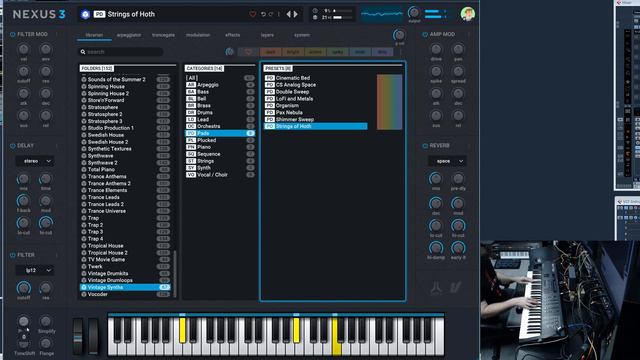Go to the previous preset with left arrow

pyautogui.click(x=289, y=14)
